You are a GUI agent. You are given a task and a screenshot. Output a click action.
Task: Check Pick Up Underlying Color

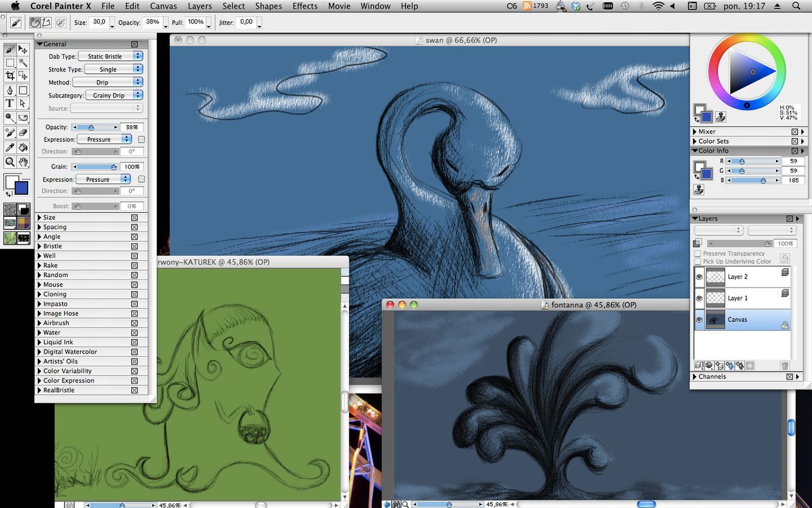[698, 261]
